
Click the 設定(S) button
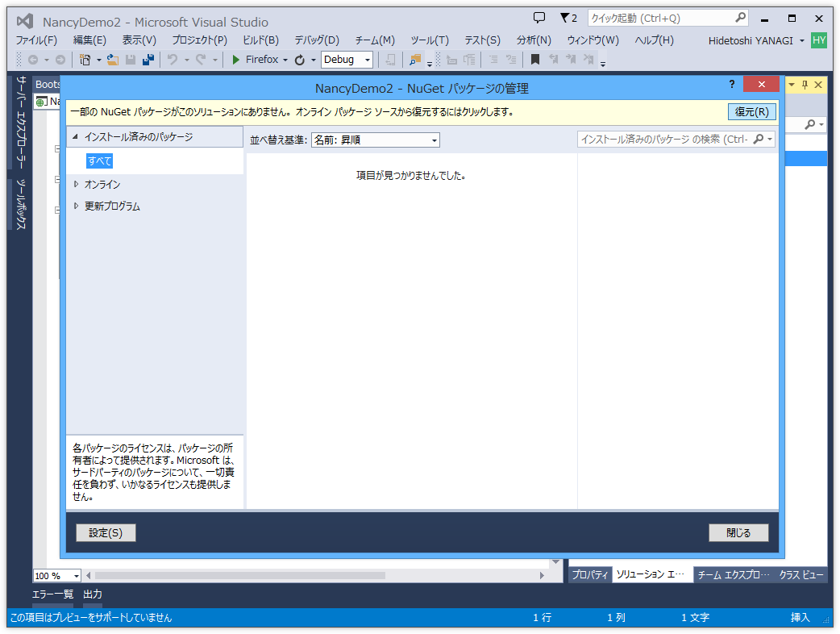[x=106, y=532]
